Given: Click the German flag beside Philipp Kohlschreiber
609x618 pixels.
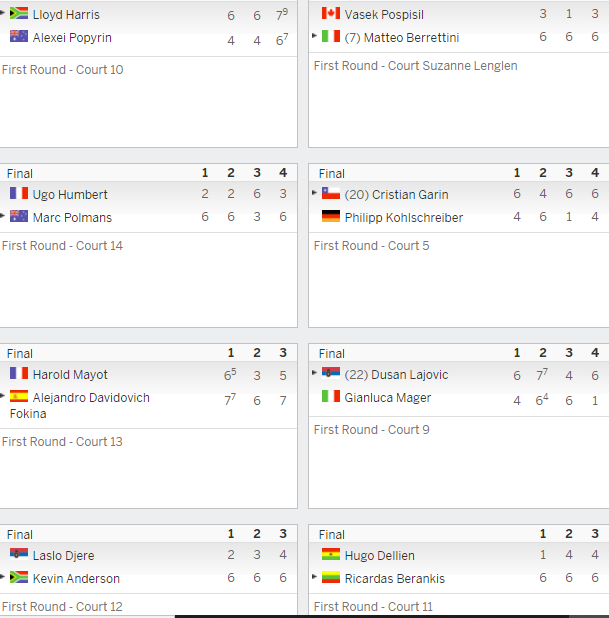Looking at the screenshot, I should tap(331, 216).
